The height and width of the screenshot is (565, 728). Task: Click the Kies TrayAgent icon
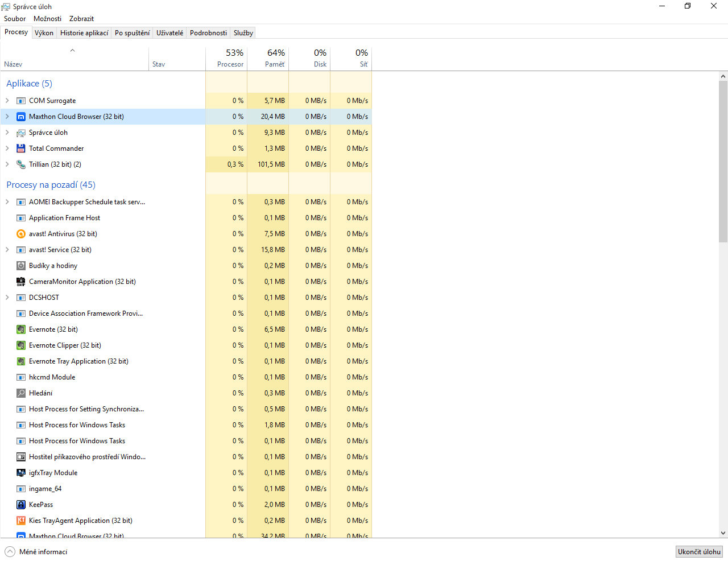coord(21,521)
